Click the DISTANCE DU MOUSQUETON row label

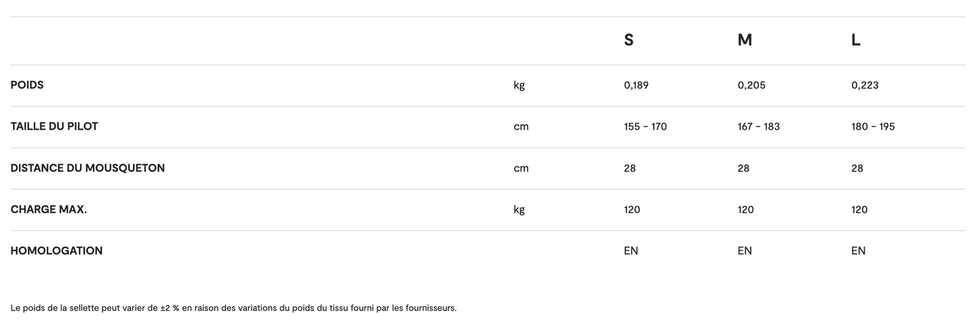87,168
